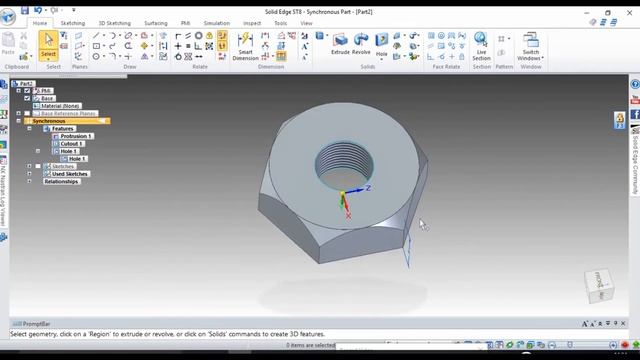Enable the Sketches checkbox in tree
The image size is (640, 360).
pos(38,166)
